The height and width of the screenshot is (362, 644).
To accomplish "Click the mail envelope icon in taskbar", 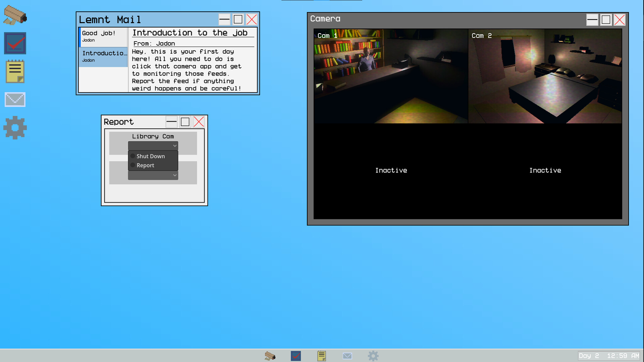I will [x=347, y=356].
